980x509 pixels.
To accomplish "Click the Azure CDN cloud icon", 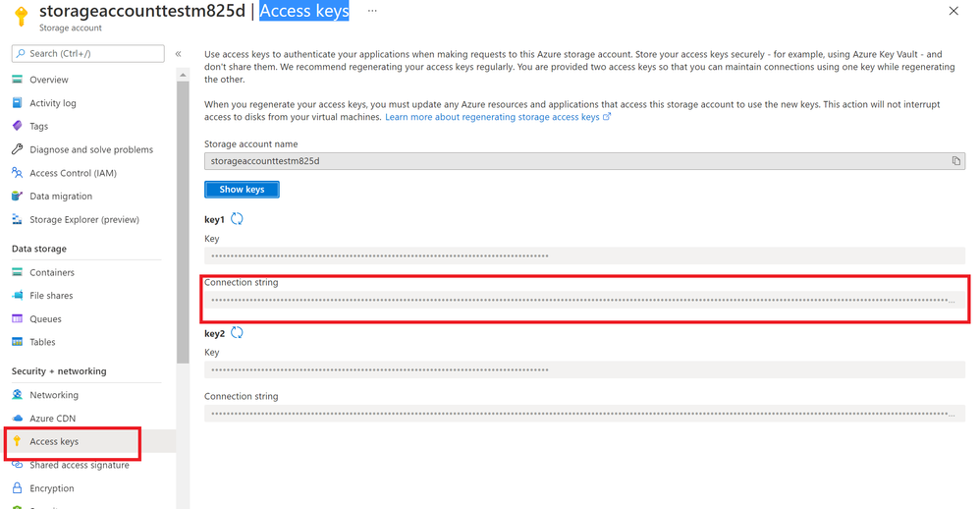I will 18,418.
